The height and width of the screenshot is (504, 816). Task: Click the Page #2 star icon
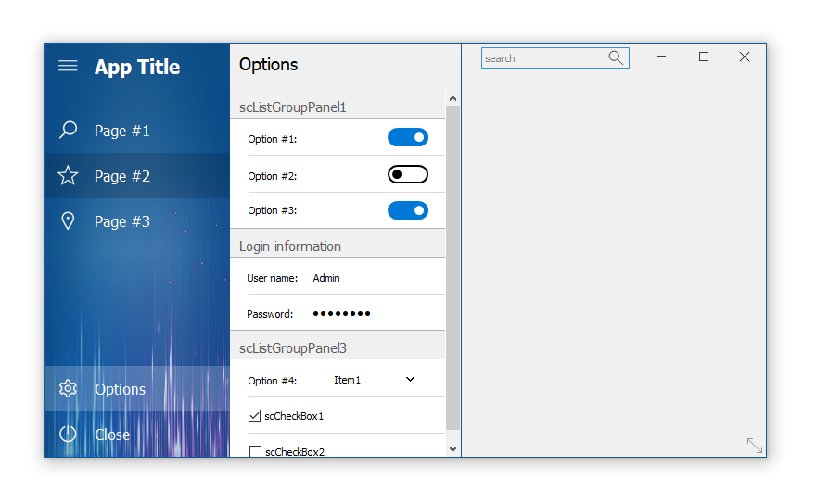tap(68, 175)
